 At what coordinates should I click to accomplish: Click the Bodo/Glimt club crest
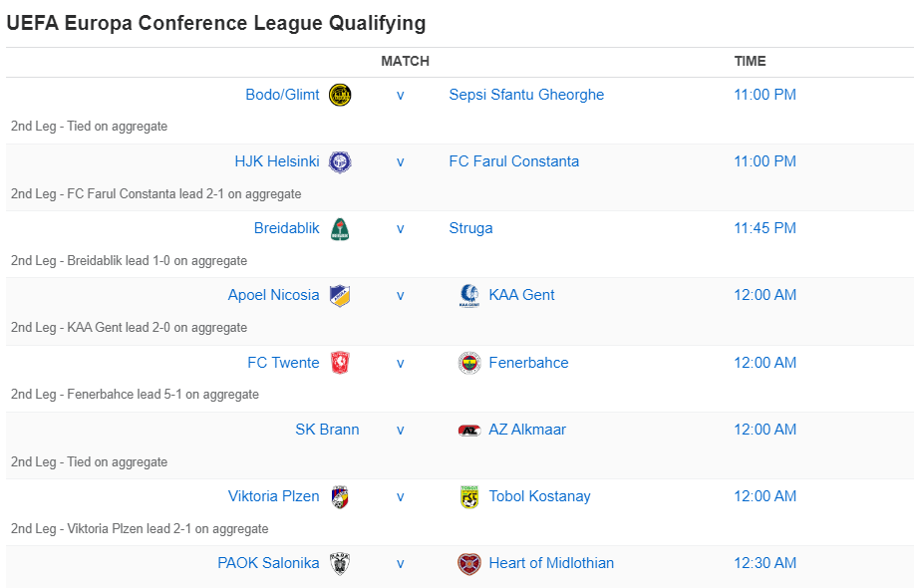[x=339, y=94]
